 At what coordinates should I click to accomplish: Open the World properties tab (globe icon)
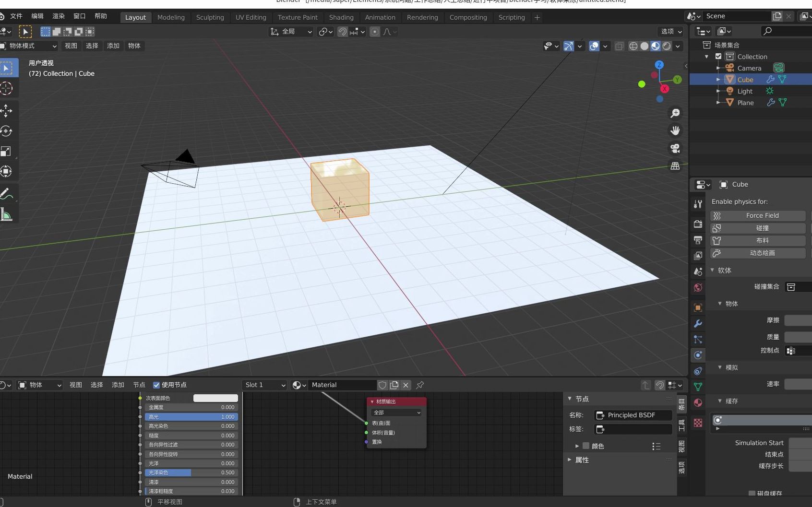697,287
